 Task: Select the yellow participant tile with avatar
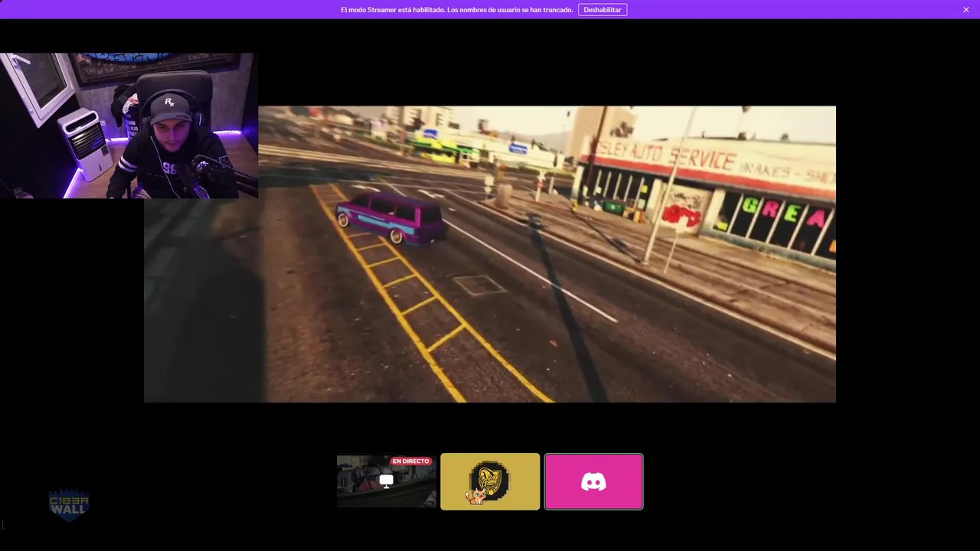[490, 481]
